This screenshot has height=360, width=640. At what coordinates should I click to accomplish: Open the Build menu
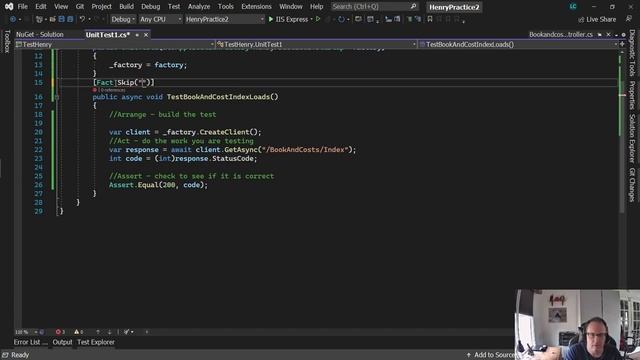[x=126, y=7]
